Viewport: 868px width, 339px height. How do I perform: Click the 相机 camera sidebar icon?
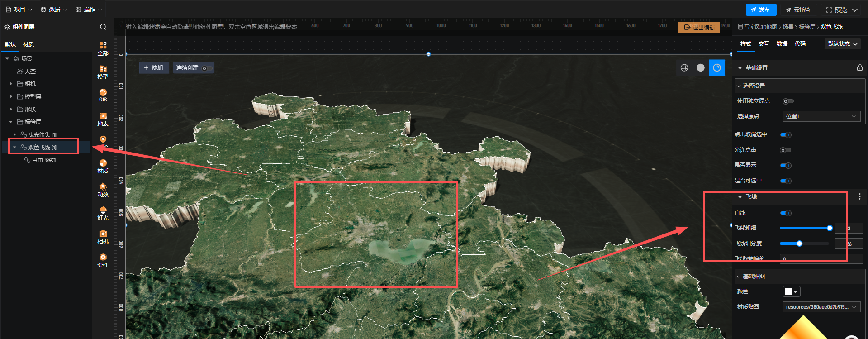pos(103,237)
